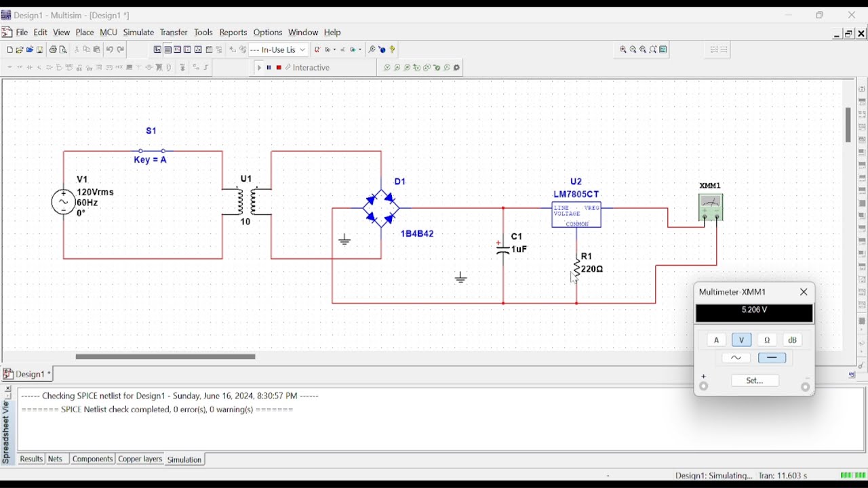868x488 pixels.
Task: Zoom to selected area
Action: tap(643, 49)
